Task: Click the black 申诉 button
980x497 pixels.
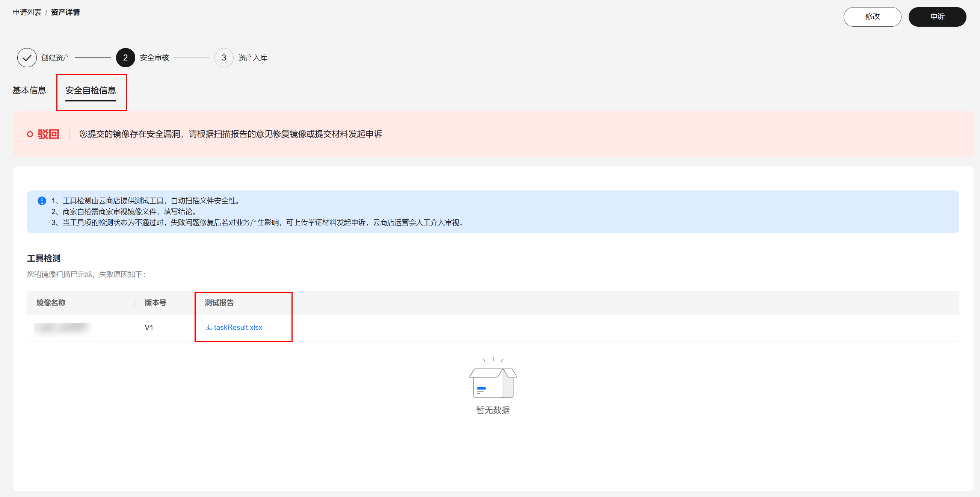Action: pos(937,17)
